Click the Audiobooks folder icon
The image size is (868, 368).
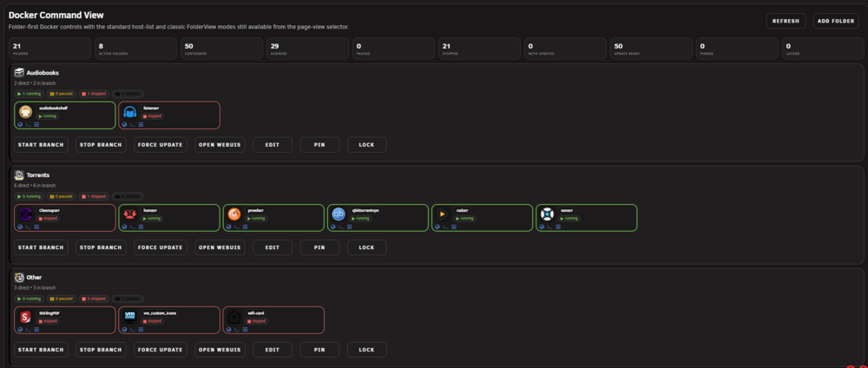click(19, 73)
